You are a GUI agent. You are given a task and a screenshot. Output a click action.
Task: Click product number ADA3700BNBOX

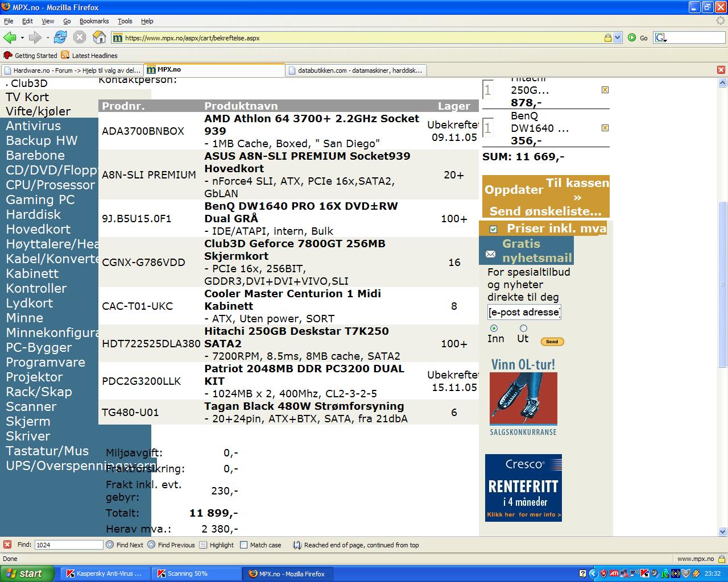[143, 131]
